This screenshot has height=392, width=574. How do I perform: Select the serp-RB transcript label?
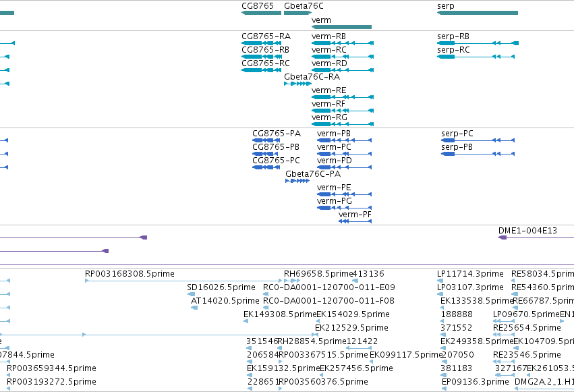click(453, 36)
